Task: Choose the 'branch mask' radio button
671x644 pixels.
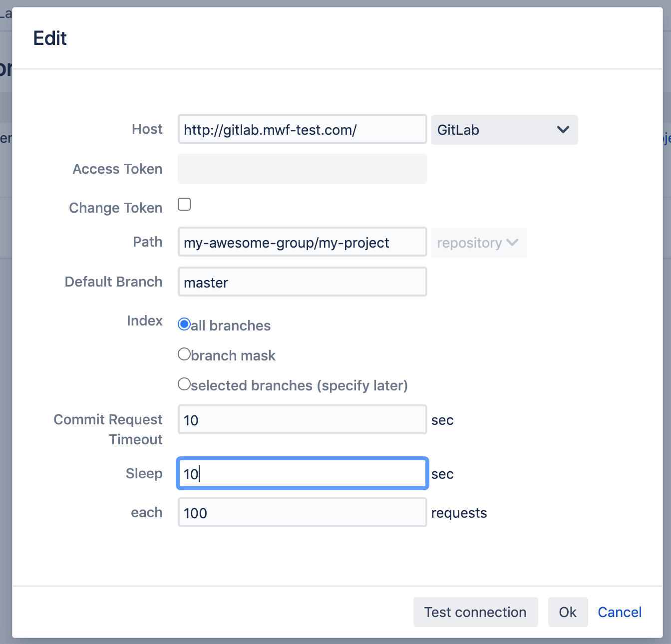Action: tap(184, 354)
